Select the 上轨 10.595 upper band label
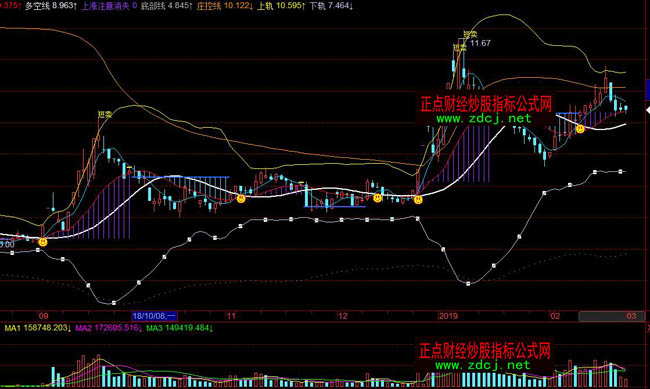The height and width of the screenshot is (389, 650). 281,6
